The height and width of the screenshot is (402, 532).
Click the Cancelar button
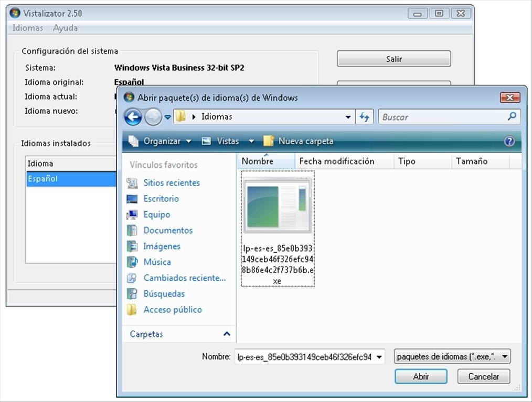484,376
